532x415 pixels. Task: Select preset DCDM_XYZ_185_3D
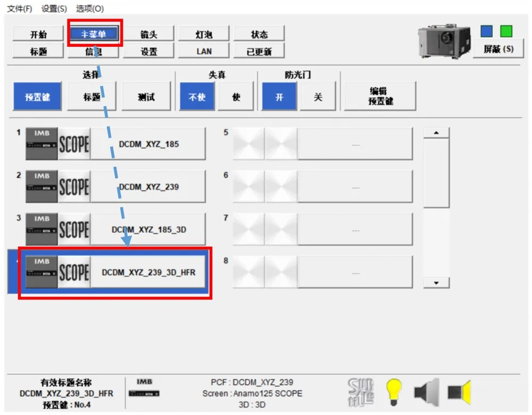click(x=148, y=230)
